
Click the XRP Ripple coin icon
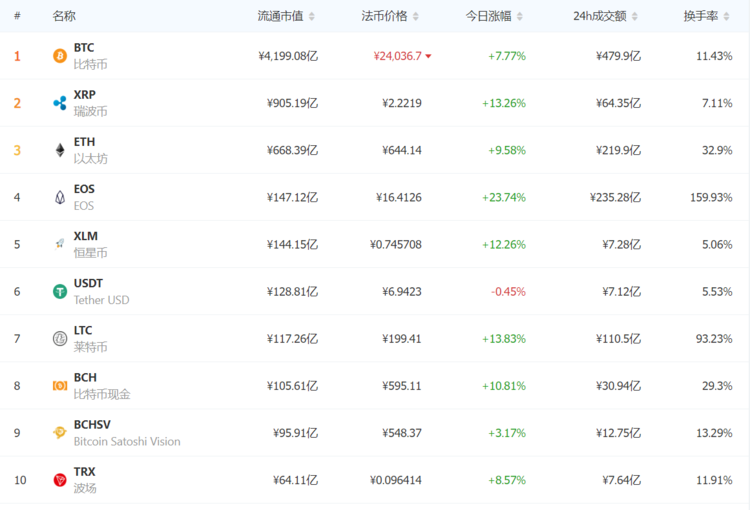(x=60, y=103)
